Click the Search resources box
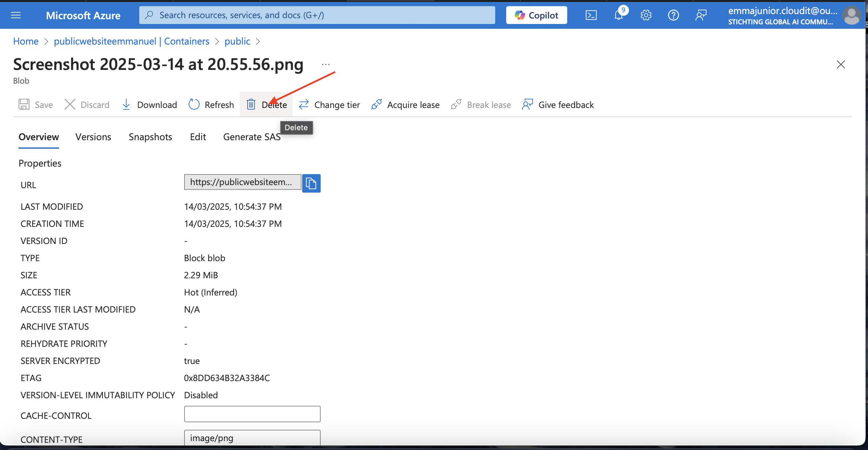868x450 pixels. (x=317, y=15)
